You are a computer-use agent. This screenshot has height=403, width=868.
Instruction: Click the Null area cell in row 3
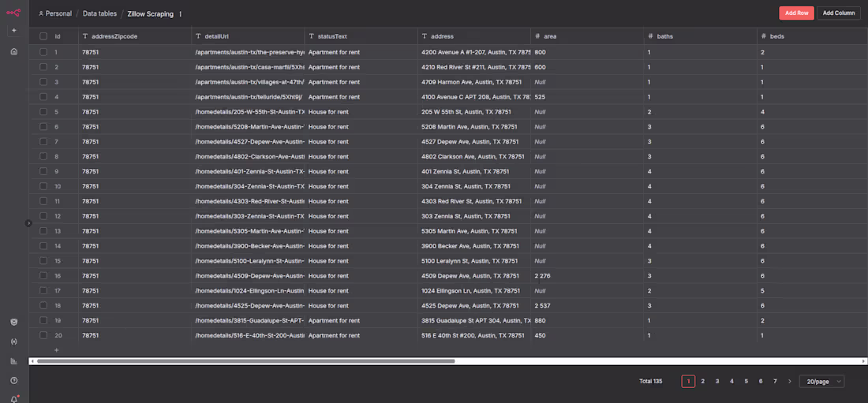tap(587, 81)
